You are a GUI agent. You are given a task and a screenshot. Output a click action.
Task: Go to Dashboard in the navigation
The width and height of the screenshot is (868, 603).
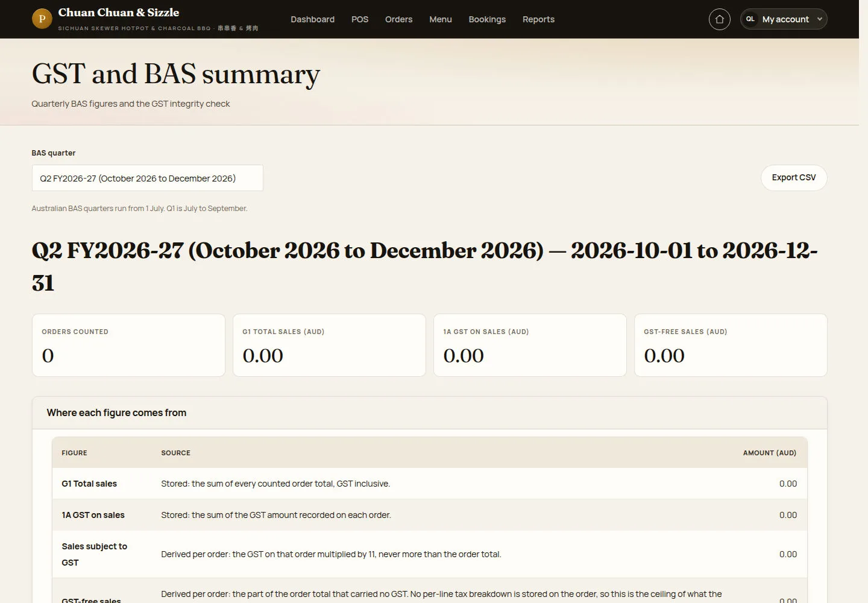point(312,19)
